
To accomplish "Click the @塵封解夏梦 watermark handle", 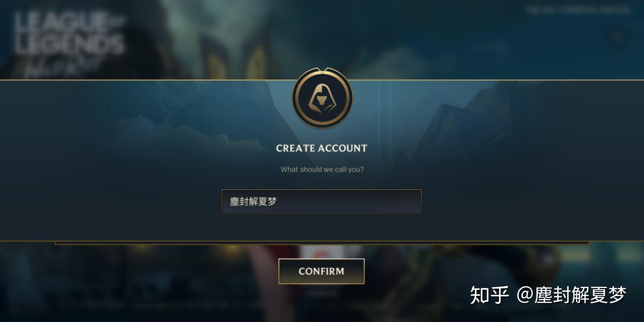I will tap(572, 295).
